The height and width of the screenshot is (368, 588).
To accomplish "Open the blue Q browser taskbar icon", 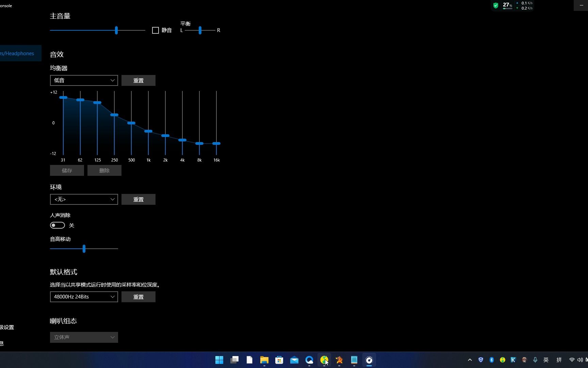I will 309,360.
